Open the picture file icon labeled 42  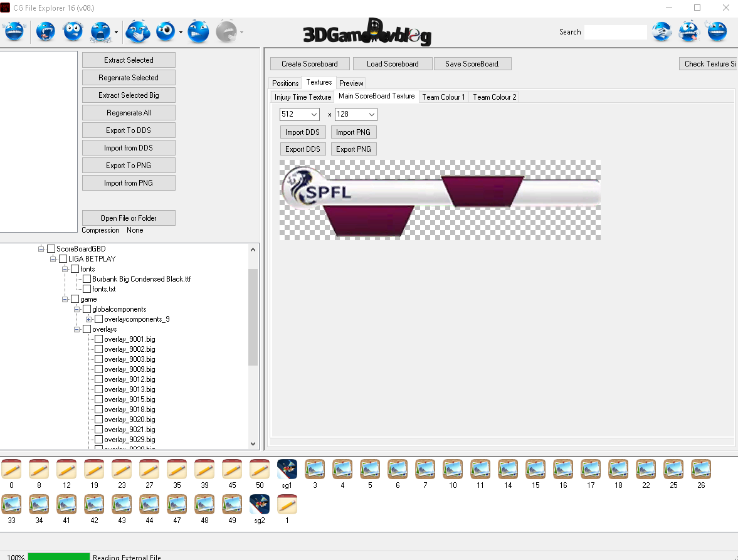tap(94, 504)
